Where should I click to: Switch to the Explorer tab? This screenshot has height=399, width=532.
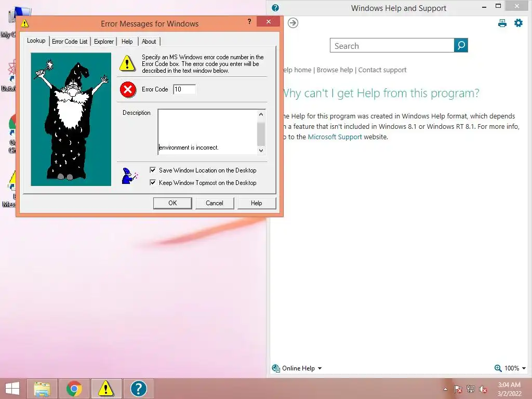104,42
